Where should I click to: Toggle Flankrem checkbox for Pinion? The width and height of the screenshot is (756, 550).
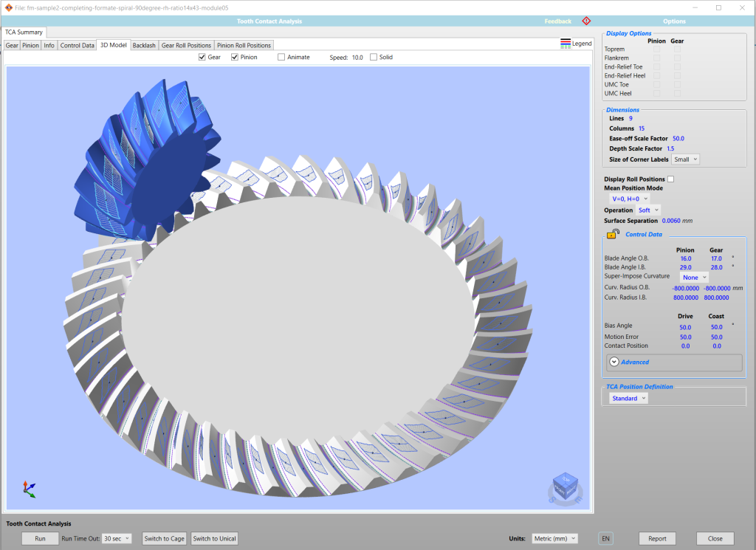pyautogui.click(x=656, y=58)
